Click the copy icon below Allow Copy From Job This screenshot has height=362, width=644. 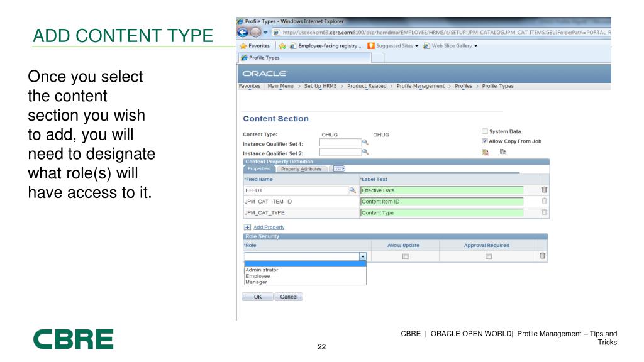(502, 152)
